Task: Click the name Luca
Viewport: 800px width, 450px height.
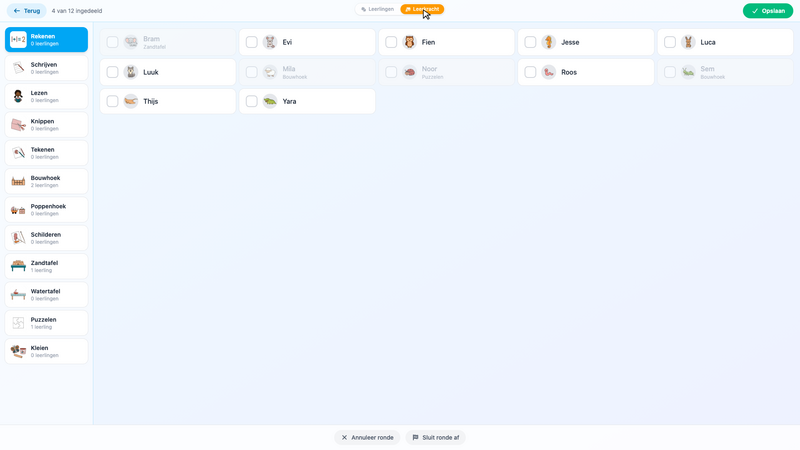Action: pyautogui.click(x=708, y=42)
